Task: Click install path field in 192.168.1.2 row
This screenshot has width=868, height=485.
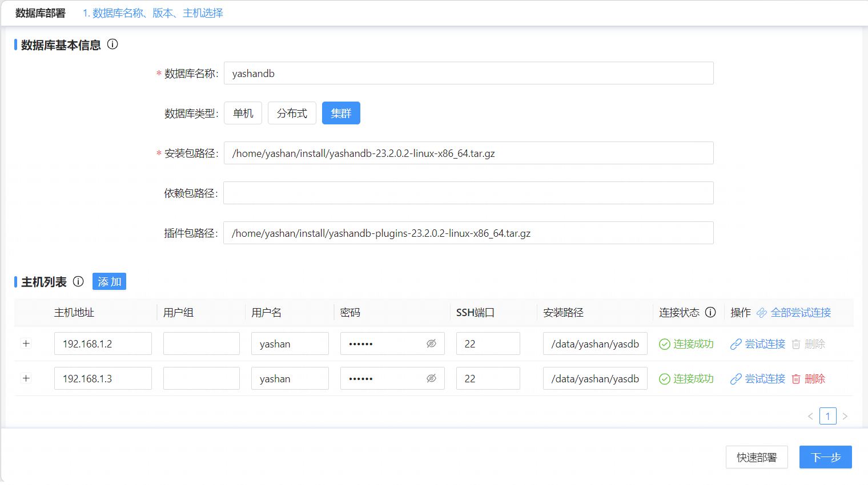Action: [595, 343]
